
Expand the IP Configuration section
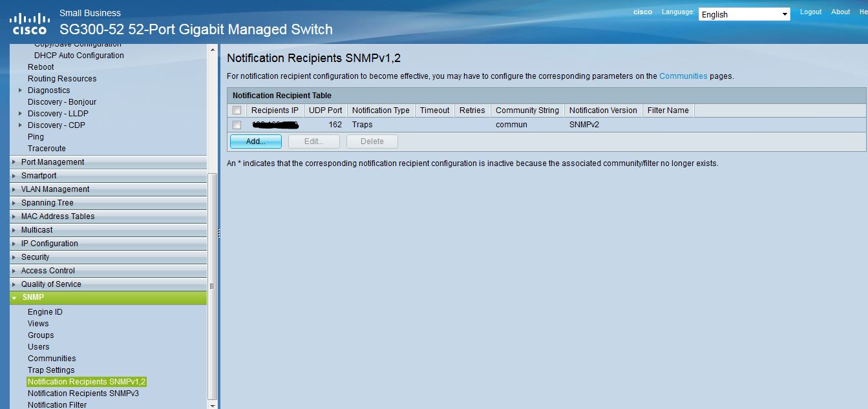tap(108, 244)
